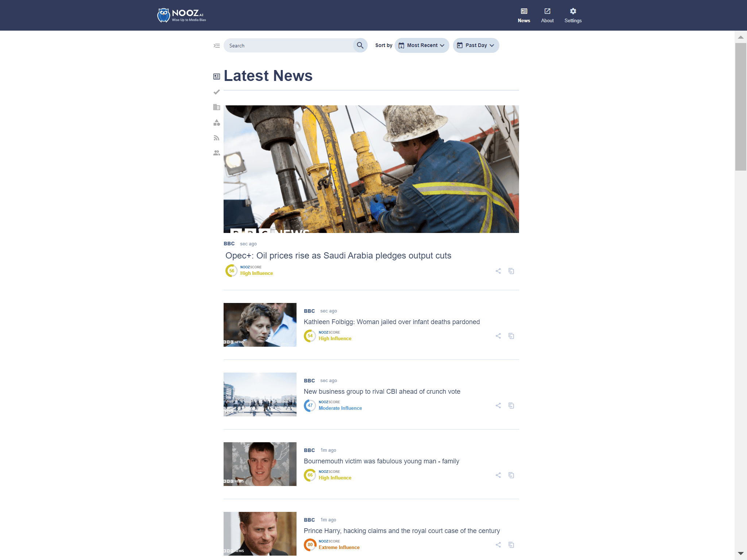Open the Prince Harry photo thumbnail
The height and width of the screenshot is (560, 747).
[260, 534]
